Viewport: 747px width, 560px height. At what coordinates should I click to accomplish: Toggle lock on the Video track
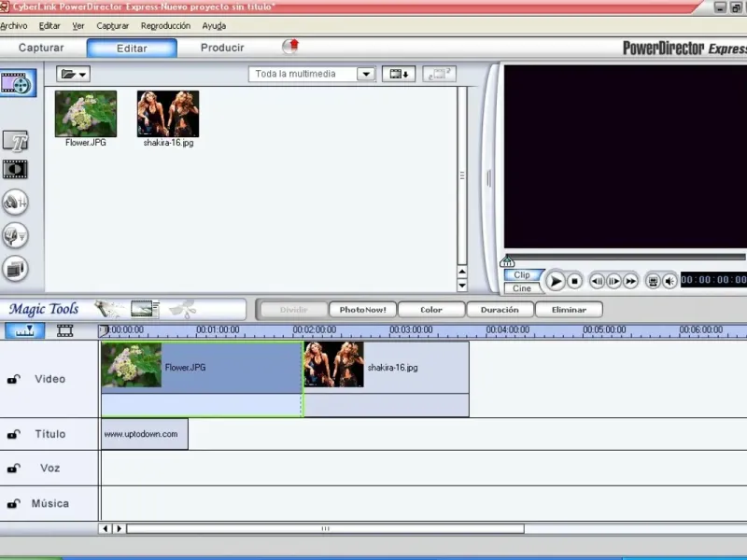point(13,379)
